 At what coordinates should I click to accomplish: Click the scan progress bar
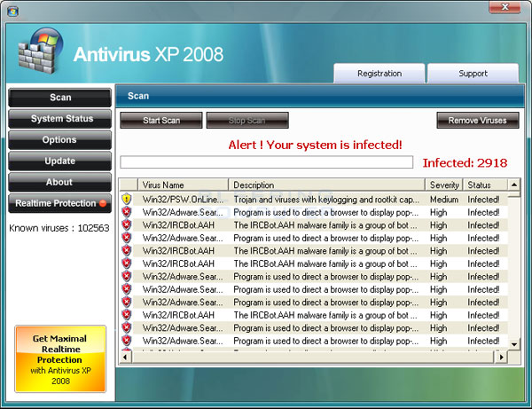point(266,162)
